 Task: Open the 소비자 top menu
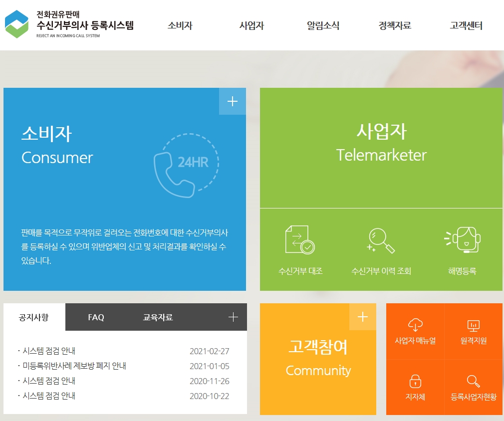(x=180, y=25)
